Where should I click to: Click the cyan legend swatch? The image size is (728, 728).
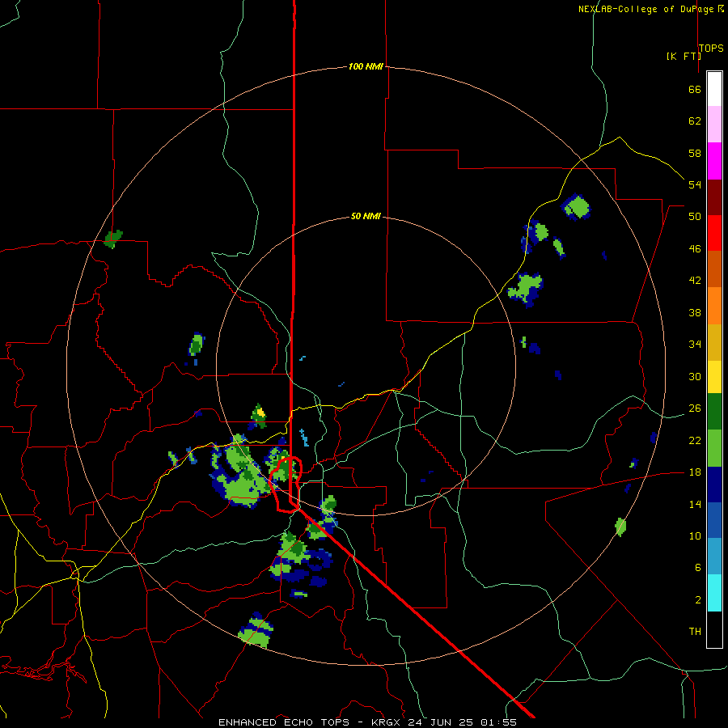coord(714,593)
